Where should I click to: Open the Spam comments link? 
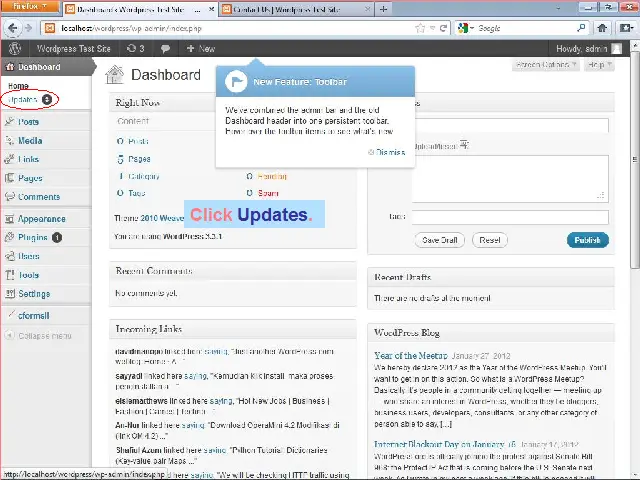(268, 193)
